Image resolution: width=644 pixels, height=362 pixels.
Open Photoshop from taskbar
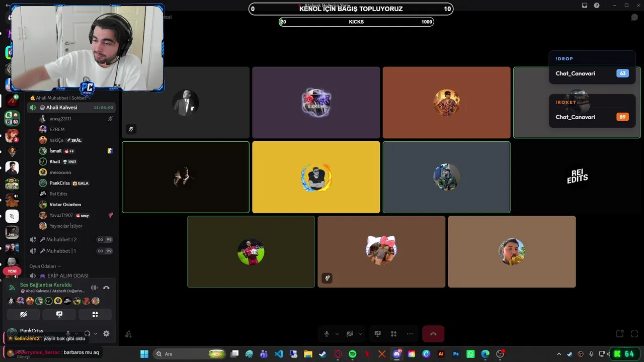click(456, 354)
